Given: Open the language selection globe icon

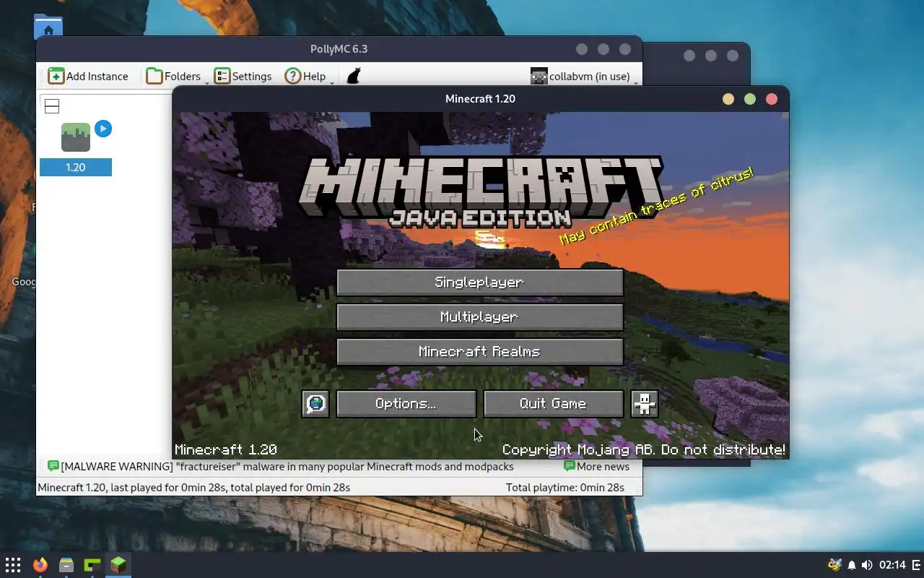Looking at the screenshot, I should pyautogui.click(x=315, y=404).
